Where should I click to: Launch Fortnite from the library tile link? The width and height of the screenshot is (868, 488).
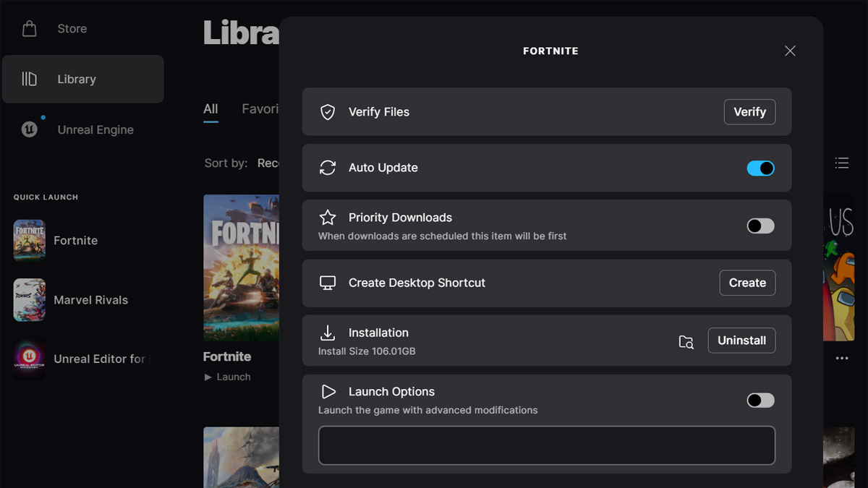tap(228, 377)
